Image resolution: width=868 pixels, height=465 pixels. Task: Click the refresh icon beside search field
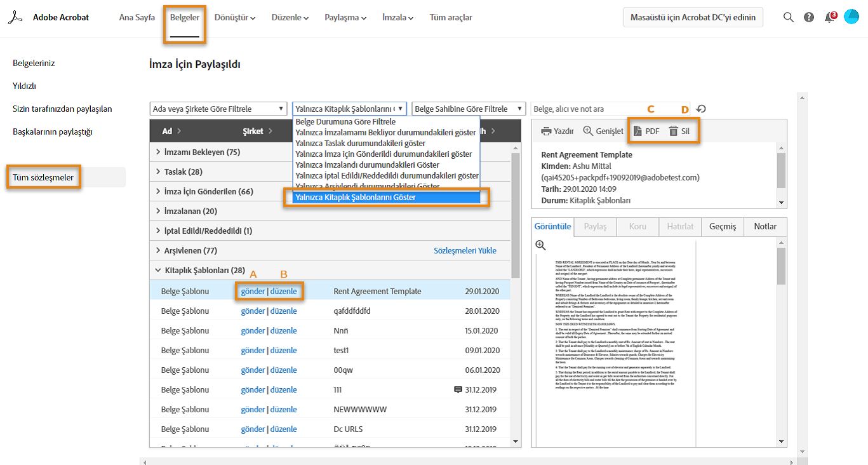701,109
